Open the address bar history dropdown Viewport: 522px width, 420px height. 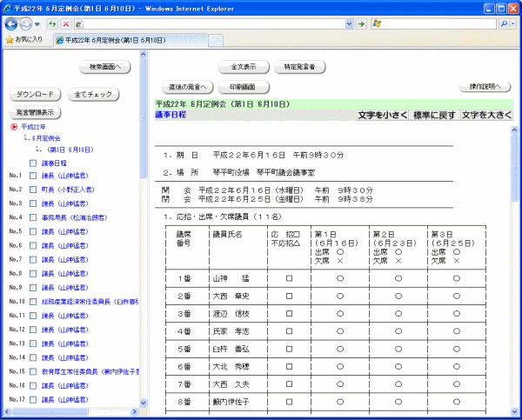349,24
